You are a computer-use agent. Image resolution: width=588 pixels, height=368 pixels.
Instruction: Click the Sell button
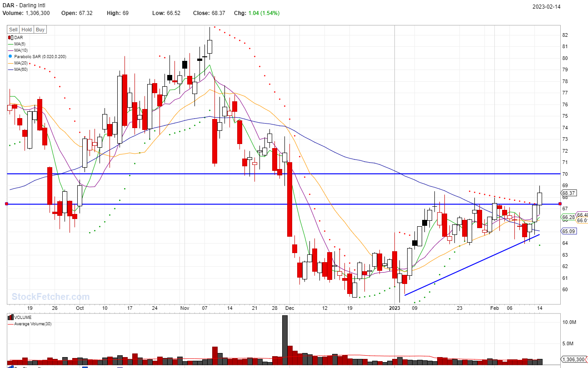[14, 30]
